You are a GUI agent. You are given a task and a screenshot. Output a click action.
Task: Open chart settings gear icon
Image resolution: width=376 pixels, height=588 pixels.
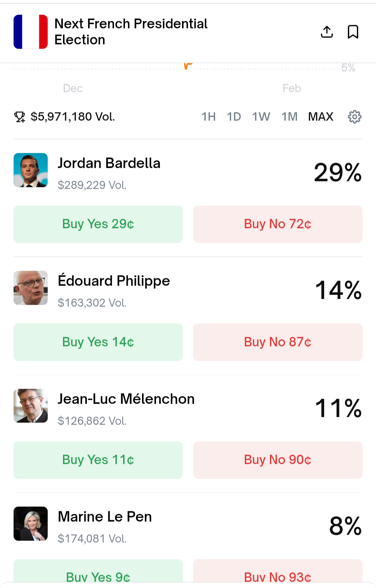click(354, 117)
